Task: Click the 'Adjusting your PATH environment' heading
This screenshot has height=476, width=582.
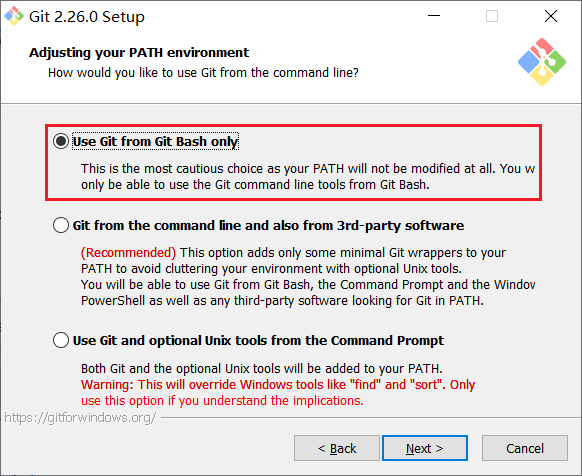Action: [139, 53]
